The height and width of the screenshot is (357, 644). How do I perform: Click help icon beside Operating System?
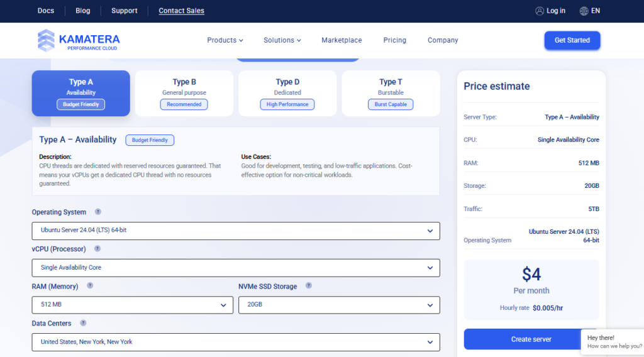[98, 212]
